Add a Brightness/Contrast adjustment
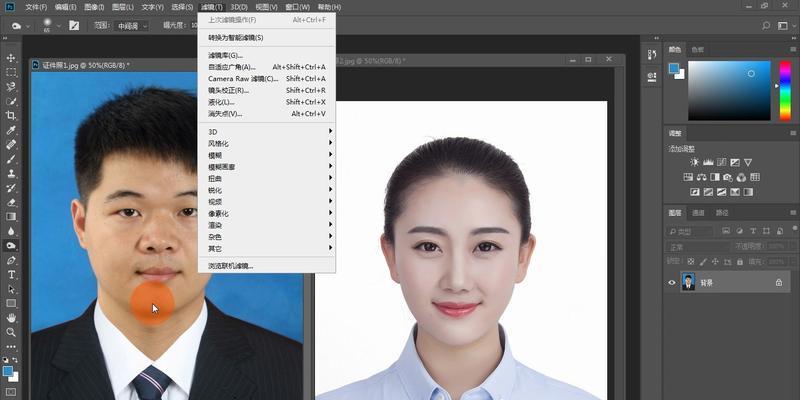This screenshot has height=400, width=800. point(694,162)
